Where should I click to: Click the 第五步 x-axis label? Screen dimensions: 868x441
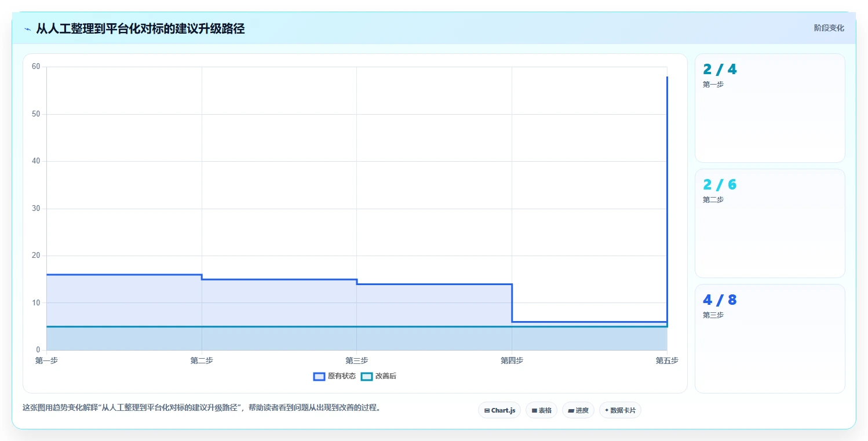667,360
